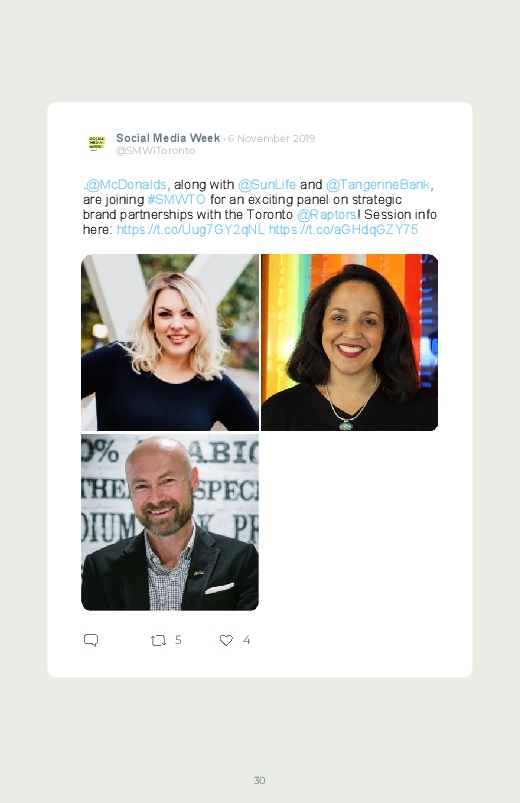Click the page number 30
520x803 pixels.
[260, 780]
